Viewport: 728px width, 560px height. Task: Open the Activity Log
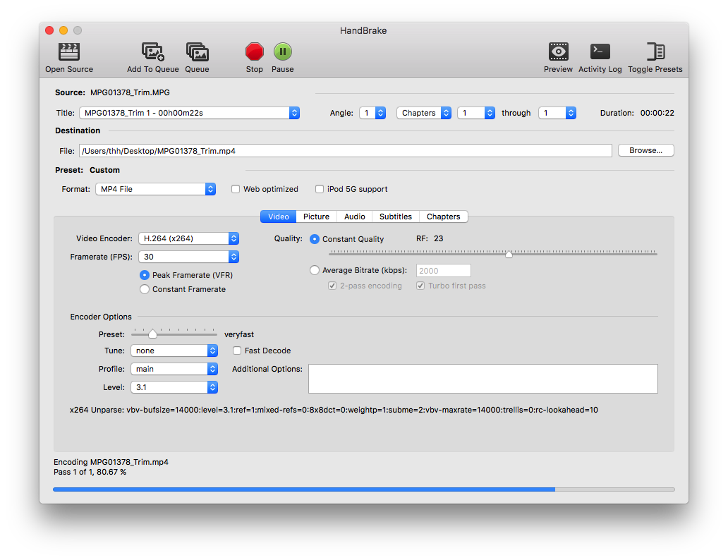tap(600, 51)
